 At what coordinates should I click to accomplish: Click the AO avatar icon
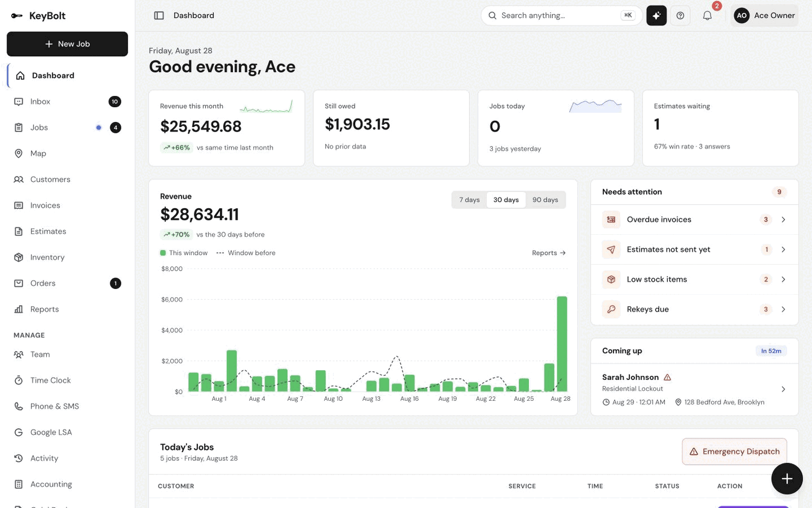coord(741,16)
